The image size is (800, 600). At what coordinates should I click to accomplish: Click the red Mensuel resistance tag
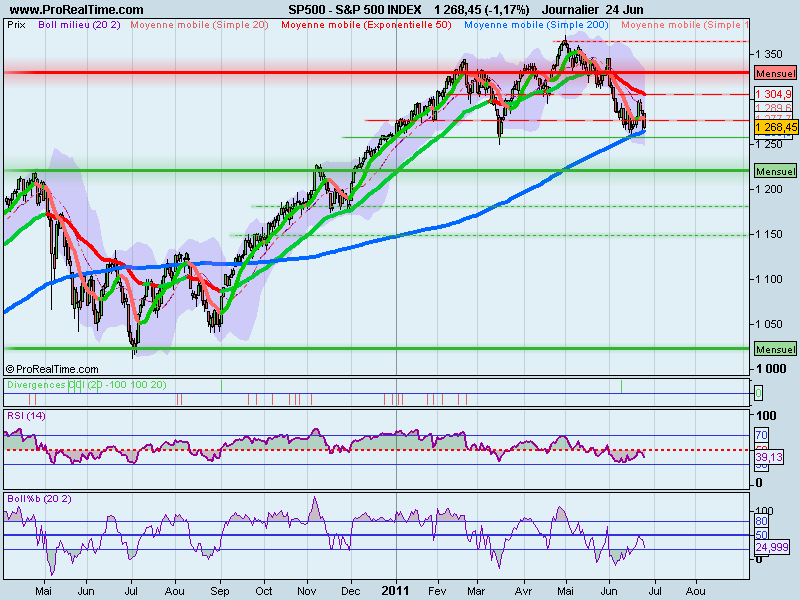pyautogui.click(x=775, y=73)
